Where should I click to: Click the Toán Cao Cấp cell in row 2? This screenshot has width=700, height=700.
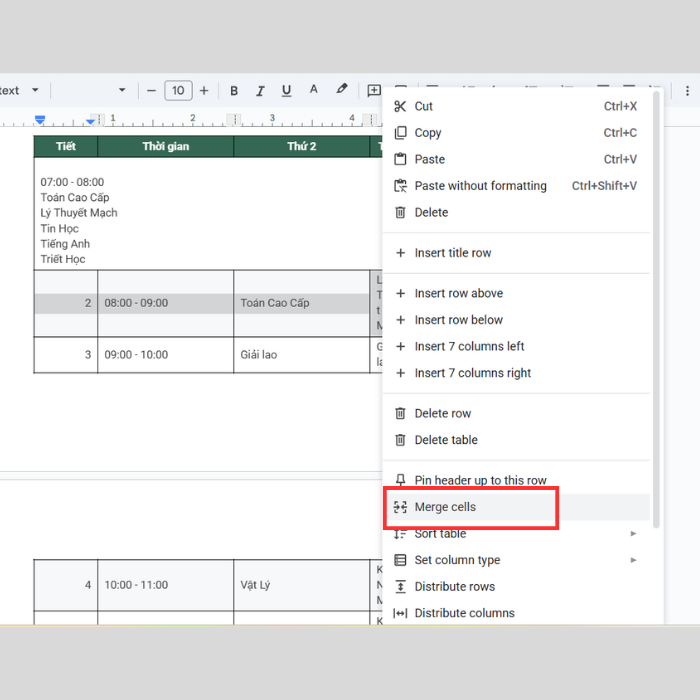click(x=302, y=303)
